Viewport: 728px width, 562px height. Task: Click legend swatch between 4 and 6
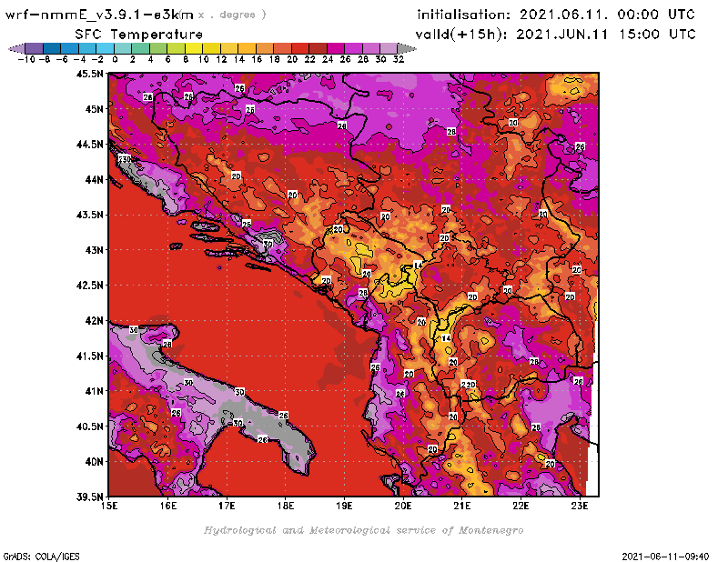(158, 48)
